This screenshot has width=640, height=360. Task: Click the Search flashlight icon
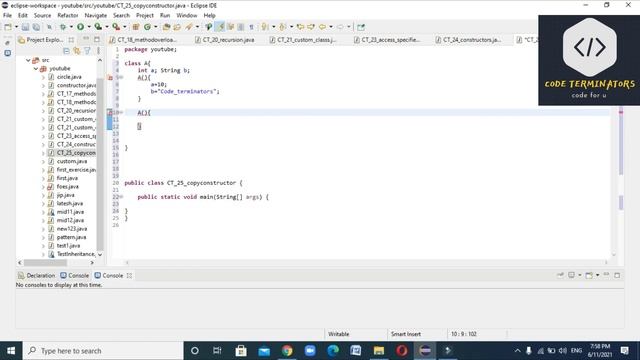click(x=189, y=27)
